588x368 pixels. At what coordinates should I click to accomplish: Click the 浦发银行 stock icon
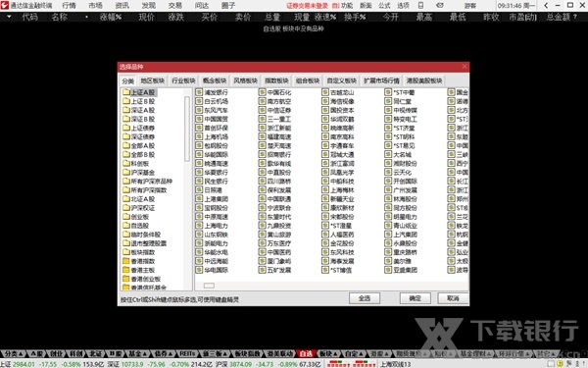point(199,92)
